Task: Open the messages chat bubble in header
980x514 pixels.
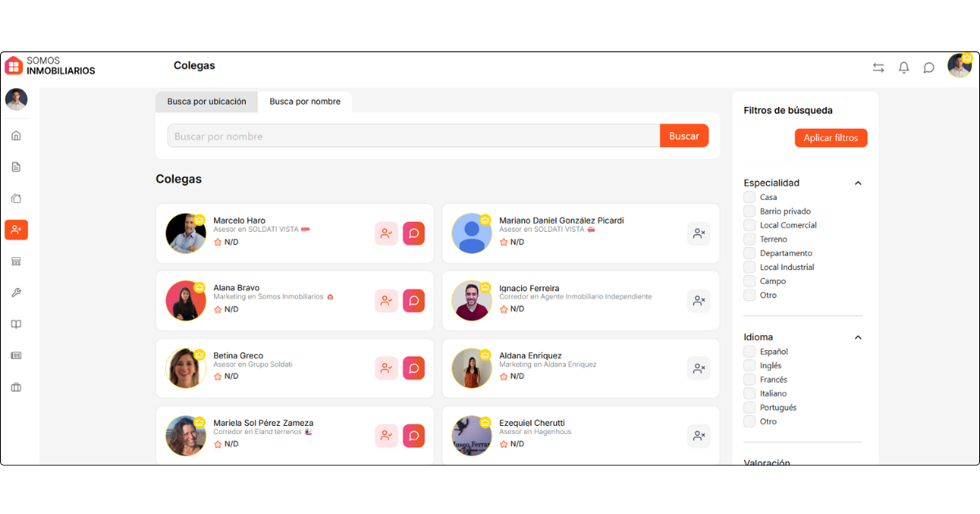Action: [929, 68]
